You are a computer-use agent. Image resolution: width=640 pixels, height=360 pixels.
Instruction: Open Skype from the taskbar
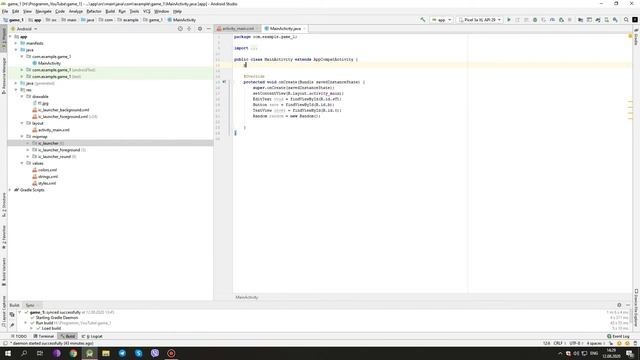[138, 353]
